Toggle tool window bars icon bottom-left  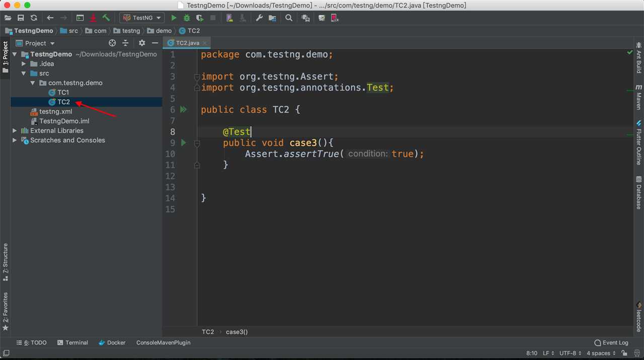click(x=6, y=353)
